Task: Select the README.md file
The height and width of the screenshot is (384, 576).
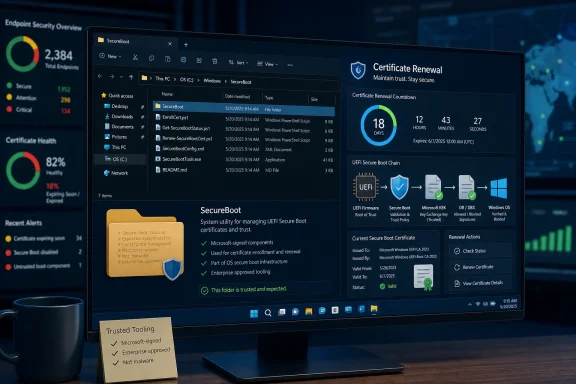Action: pyautogui.click(x=244, y=170)
